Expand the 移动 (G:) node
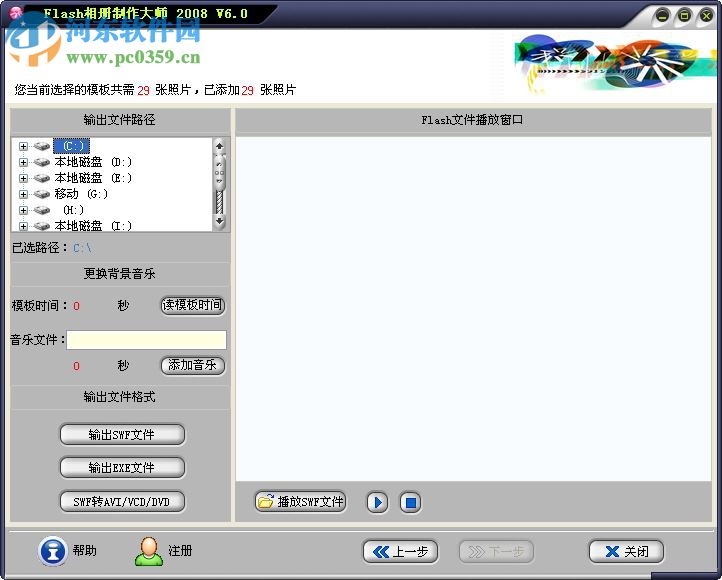The image size is (722, 580). click(x=23, y=194)
